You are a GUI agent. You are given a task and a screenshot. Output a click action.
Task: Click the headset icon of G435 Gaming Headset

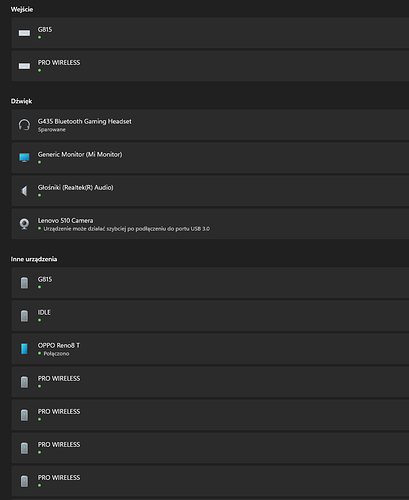pyautogui.click(x=24, y=125)
